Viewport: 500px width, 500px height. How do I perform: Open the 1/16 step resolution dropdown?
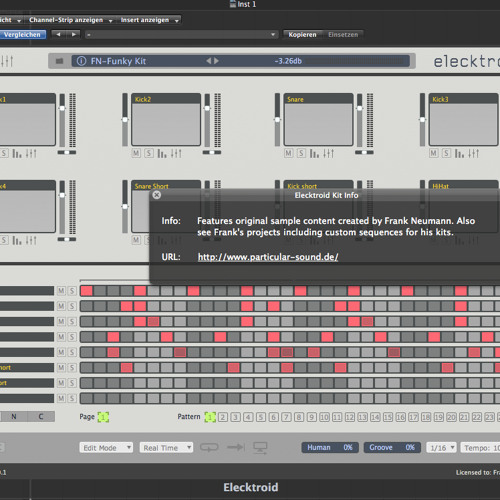coord(442,448)
